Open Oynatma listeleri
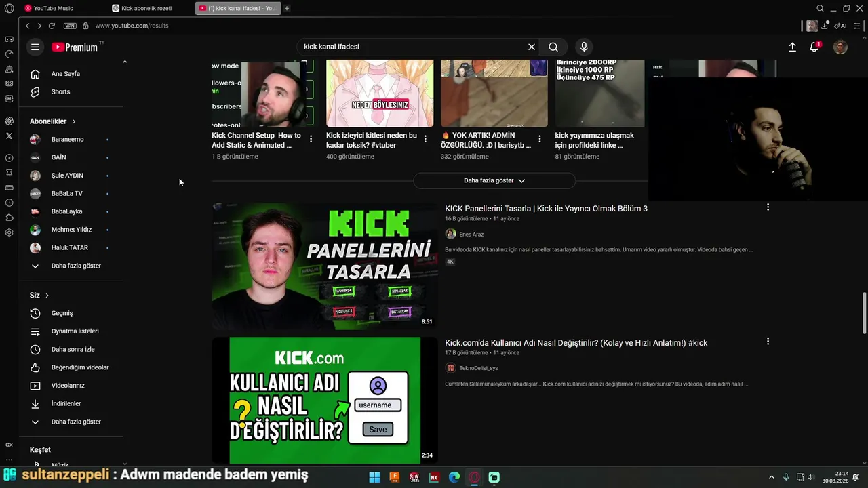868x488 pixels. click(x=71, y=331)
